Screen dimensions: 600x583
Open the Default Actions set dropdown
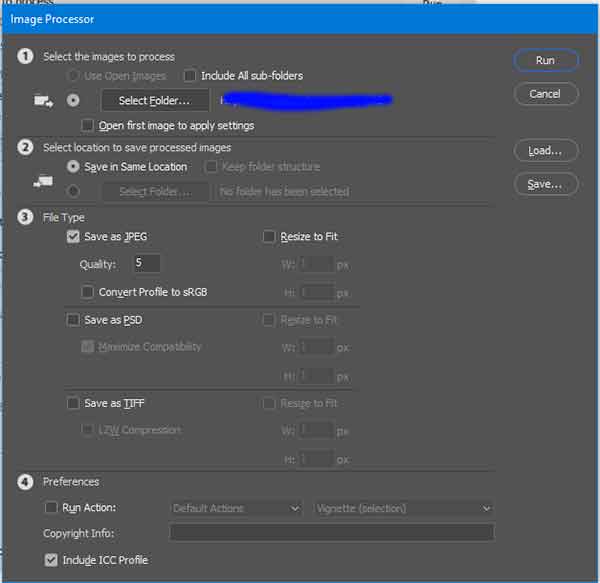pyautogui.click(x=236, y=508)
